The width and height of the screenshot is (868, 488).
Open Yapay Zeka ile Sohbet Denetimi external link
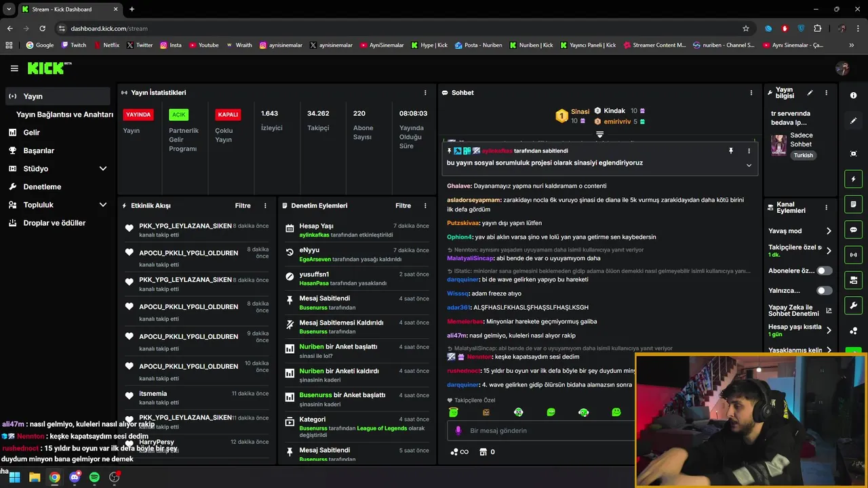829,311
